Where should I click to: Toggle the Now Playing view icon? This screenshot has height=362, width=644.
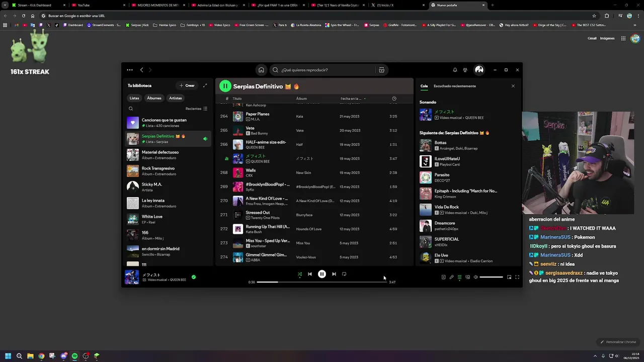click(443, 277)
